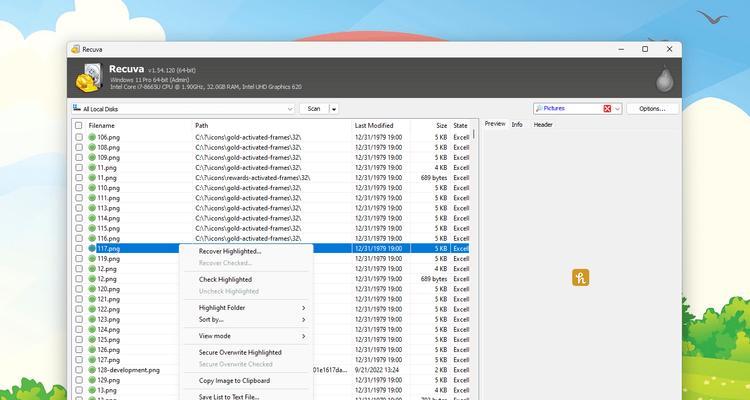Image resolution: width=750 pixels, height=400 pixels.
Task: Switch to the Header tab
Action: (543, 124)
